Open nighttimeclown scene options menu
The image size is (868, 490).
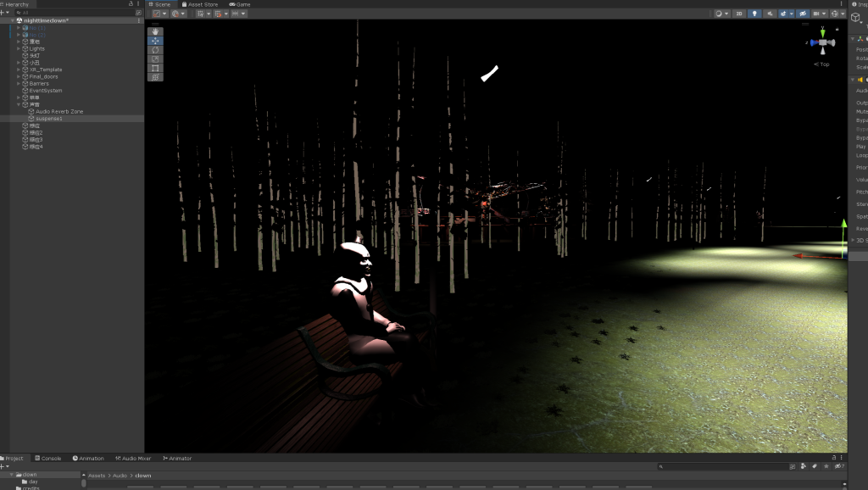coord(138,20)
